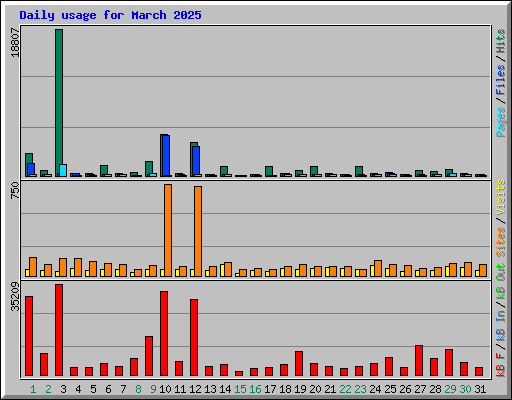This screenshot has width=512, height=400.
Task: Click day label 28 on the x-axis
Action: click(x=435, y=389)
